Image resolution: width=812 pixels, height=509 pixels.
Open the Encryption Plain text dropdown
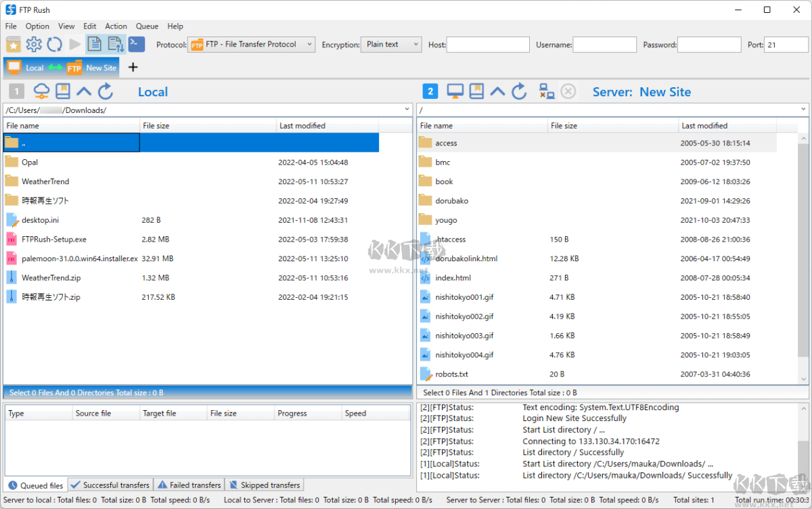click(415, 45)
